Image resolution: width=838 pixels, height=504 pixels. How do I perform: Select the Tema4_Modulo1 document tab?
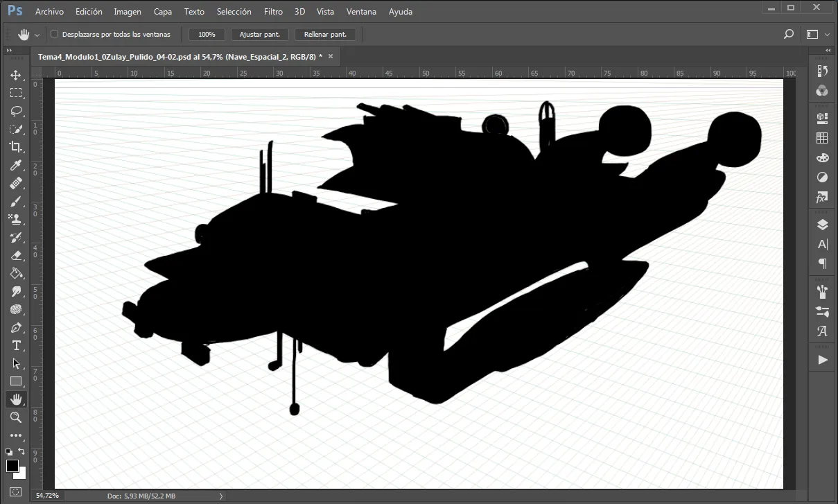tap(180, 57)
